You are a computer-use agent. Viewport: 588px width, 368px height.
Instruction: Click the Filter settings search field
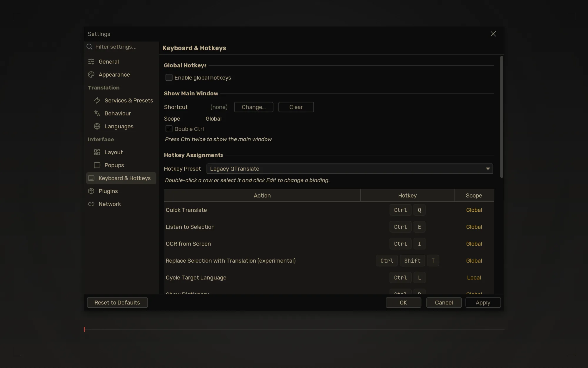[x=121, y=47]
